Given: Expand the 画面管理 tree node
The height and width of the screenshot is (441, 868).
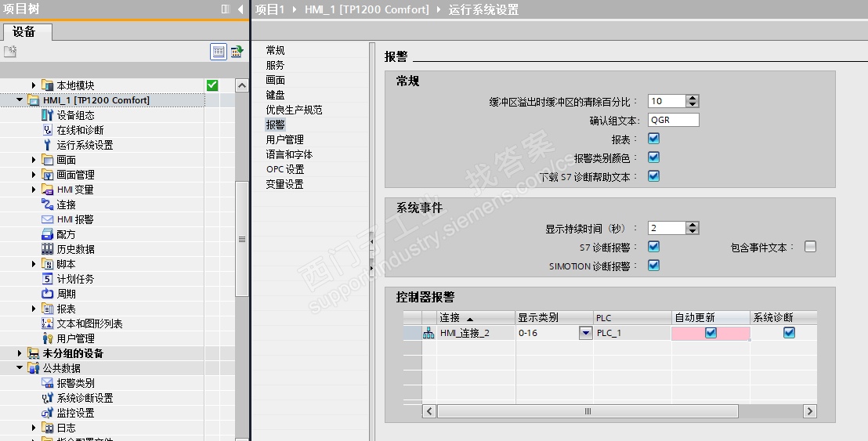Looking at the screenshot, I should tap(34, 175).
